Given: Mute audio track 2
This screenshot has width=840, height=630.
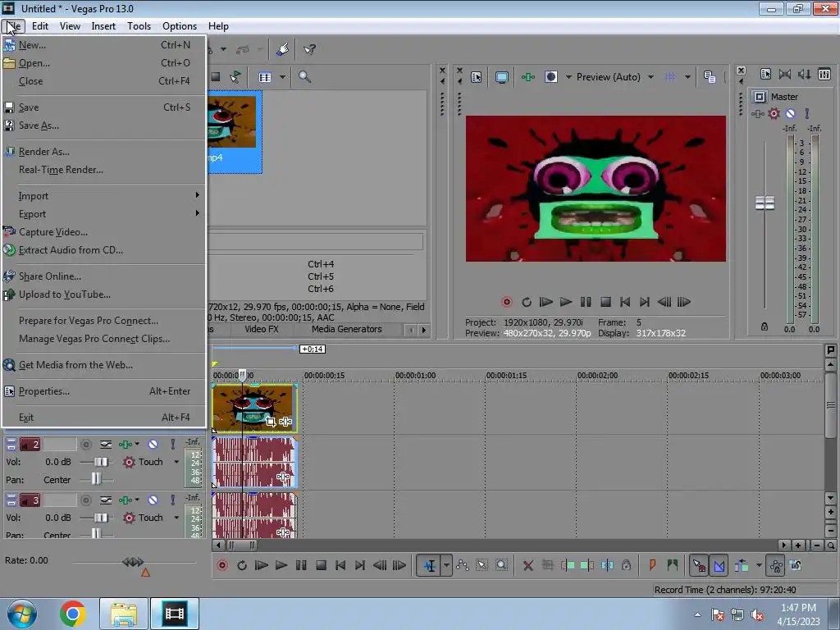Looking at the screenshot, I should tap(153, 444).
